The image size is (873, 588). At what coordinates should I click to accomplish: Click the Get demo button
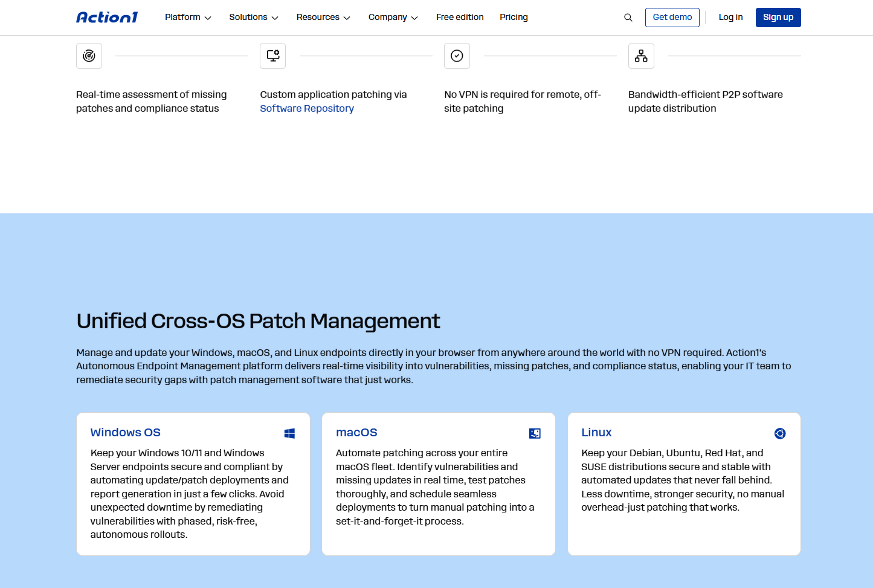click(672, 18)
